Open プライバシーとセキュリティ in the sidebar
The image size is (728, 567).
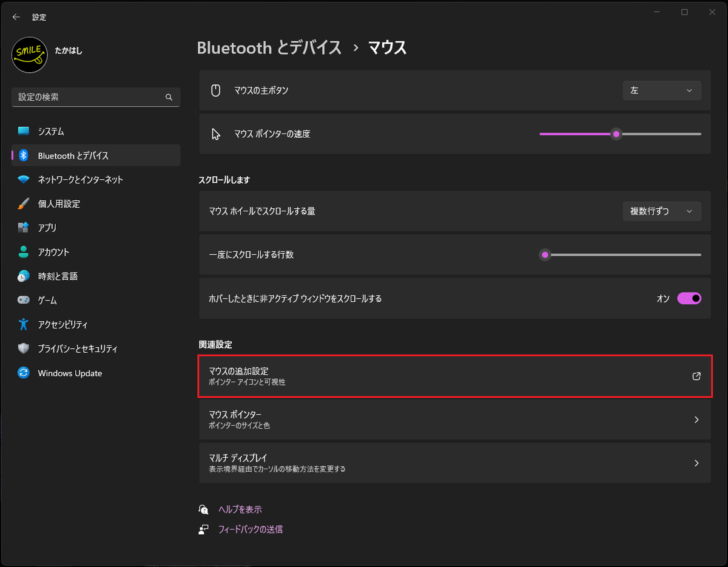(x=78, y=349)
